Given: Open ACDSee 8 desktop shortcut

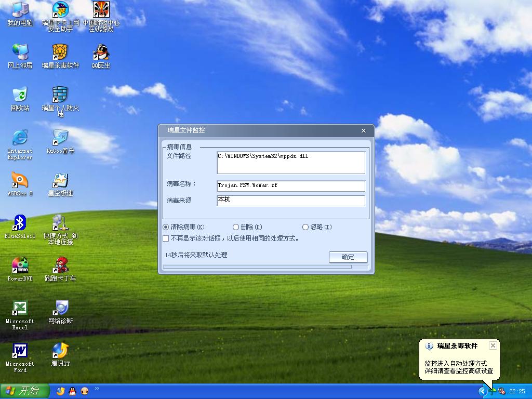Looking at the screenshot, I should click(x=20, y=184).
